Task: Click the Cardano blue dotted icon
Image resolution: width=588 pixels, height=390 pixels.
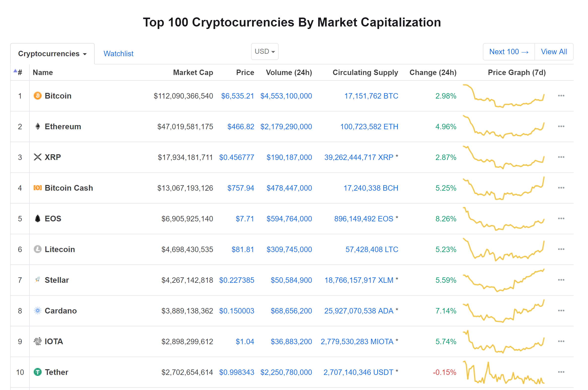Action: pos(38,311)
